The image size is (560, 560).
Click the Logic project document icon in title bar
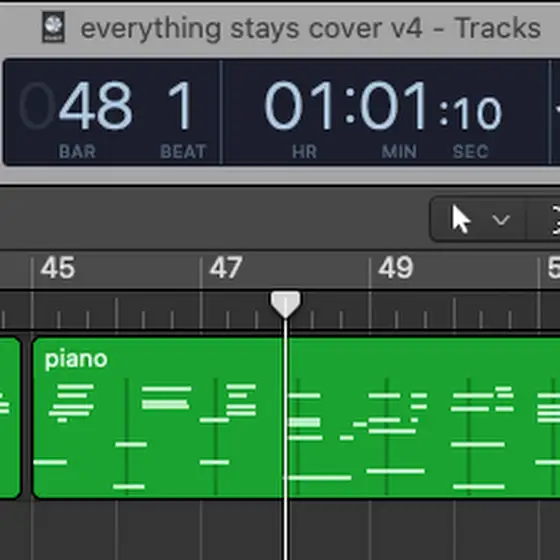[x=54, y=27]
